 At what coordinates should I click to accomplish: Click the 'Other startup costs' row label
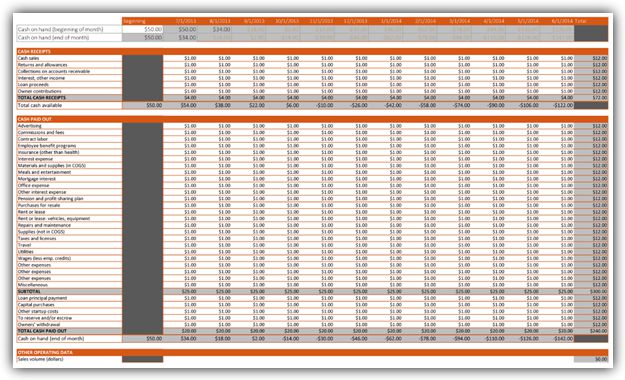click(x=38, y=311)
